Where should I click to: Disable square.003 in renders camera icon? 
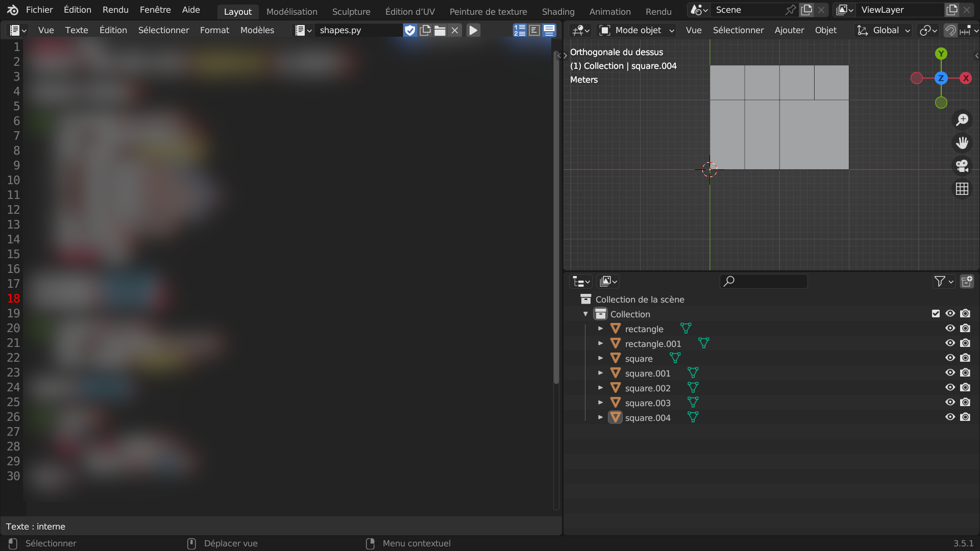pyautogui.click(x=965, y=402)
